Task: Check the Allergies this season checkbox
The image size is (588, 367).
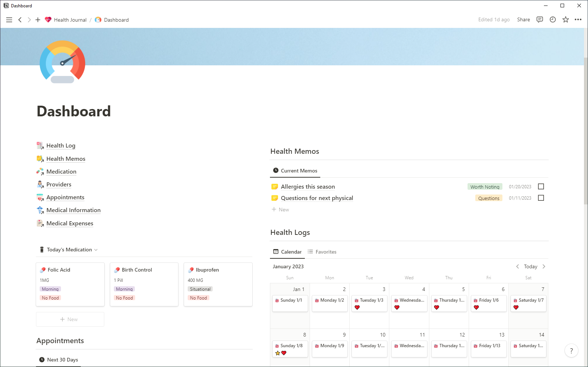Action: point(541,187)
